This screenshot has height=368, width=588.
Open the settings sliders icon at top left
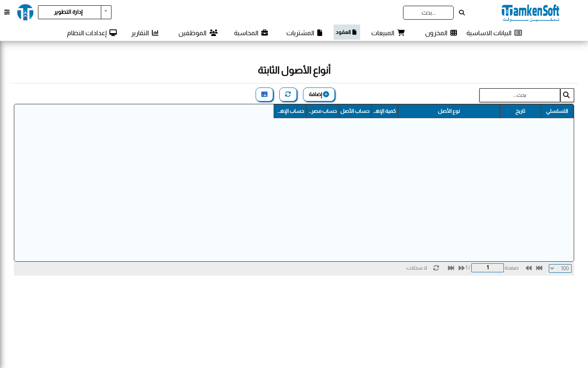click(x=7, y=12)
